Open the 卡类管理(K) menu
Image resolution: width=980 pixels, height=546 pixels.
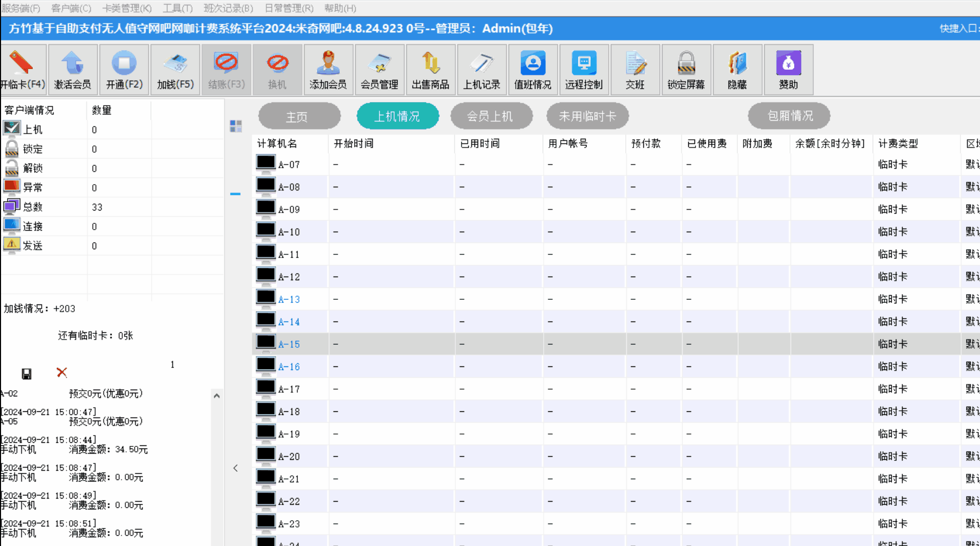127,8
